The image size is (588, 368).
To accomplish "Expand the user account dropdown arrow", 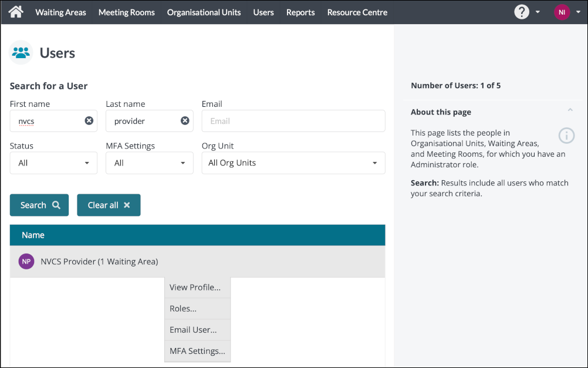I will click(x=578, y=12).
